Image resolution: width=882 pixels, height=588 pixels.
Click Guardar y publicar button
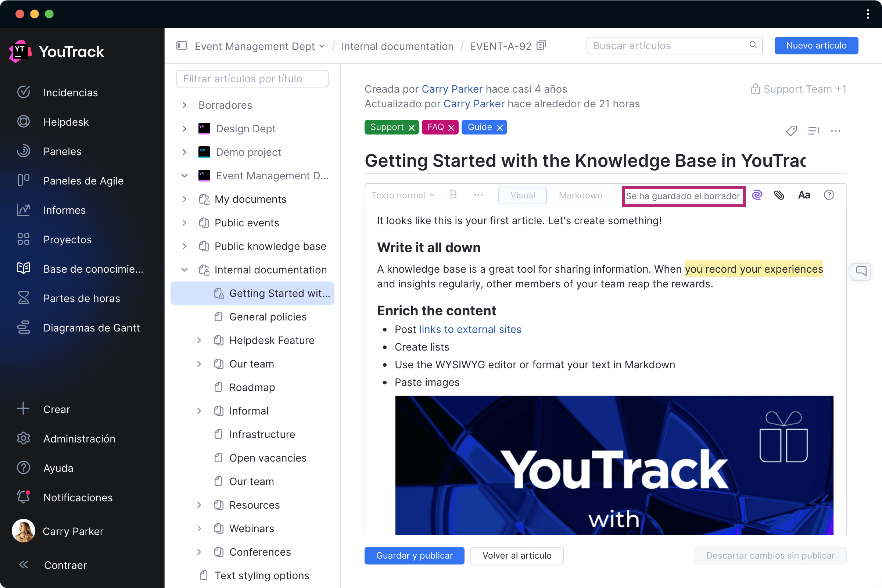pyautogui.click(x=414, y=556)
